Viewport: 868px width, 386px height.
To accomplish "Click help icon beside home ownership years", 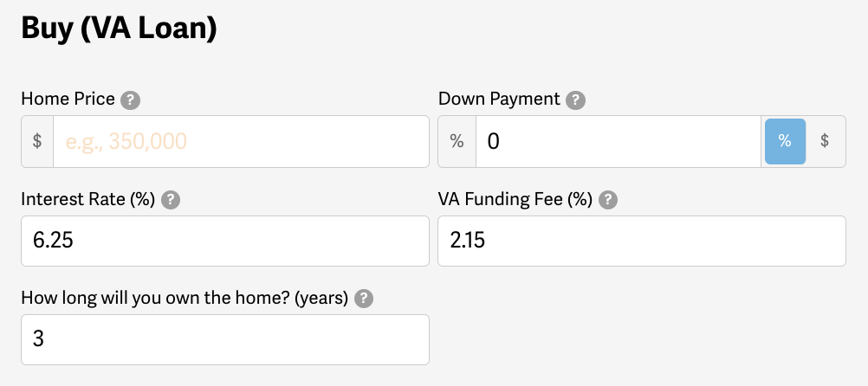I will tap(365, 299).
